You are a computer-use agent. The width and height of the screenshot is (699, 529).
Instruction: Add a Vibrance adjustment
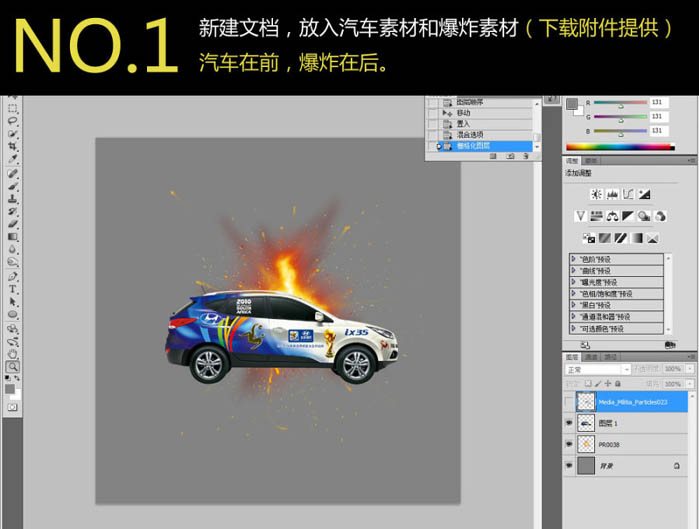pyautogui.click(x=580, y=216)
